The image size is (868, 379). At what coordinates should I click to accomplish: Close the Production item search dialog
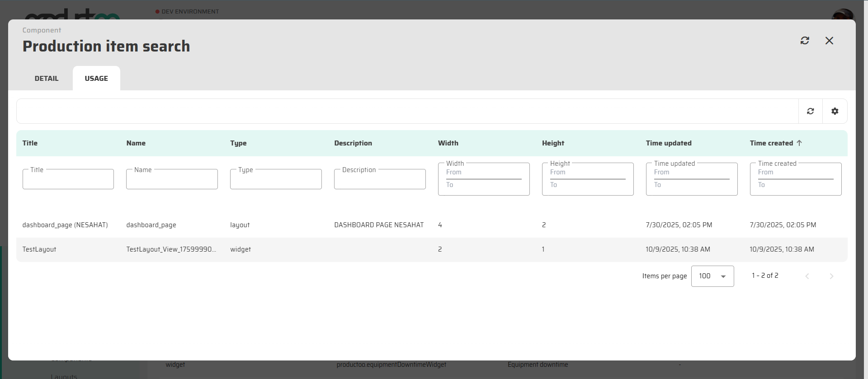829,41
